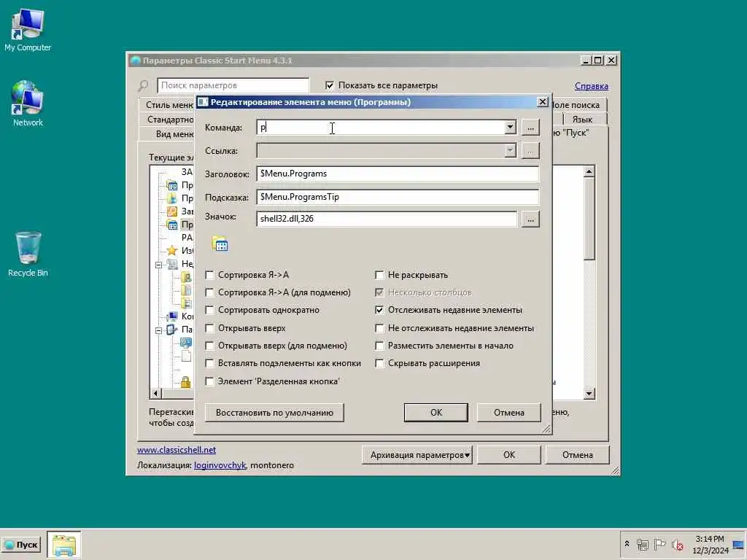The image size is (747, 560).
Task: Click the magnifier icon beside the settings search
Action: (x=143, y=86)
